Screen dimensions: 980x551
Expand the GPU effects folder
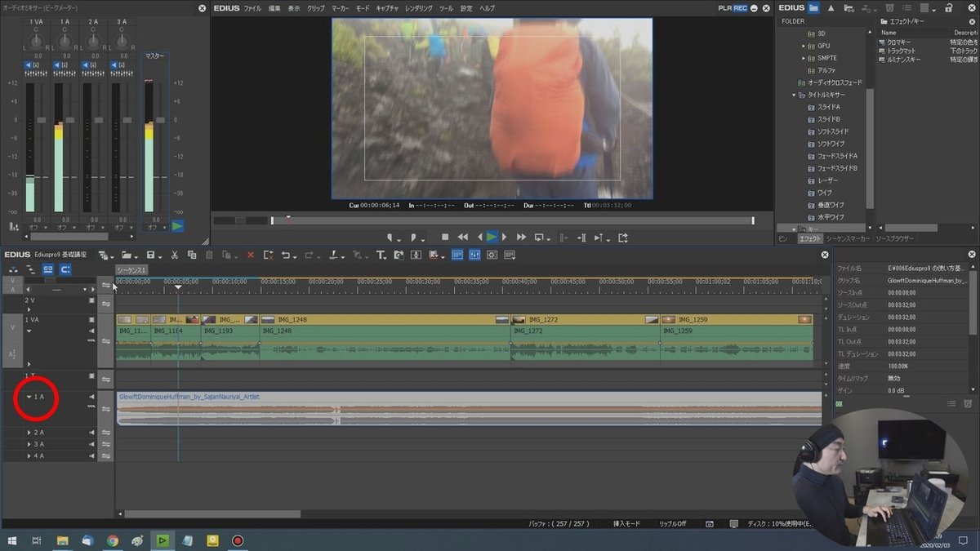coord(804,46)
